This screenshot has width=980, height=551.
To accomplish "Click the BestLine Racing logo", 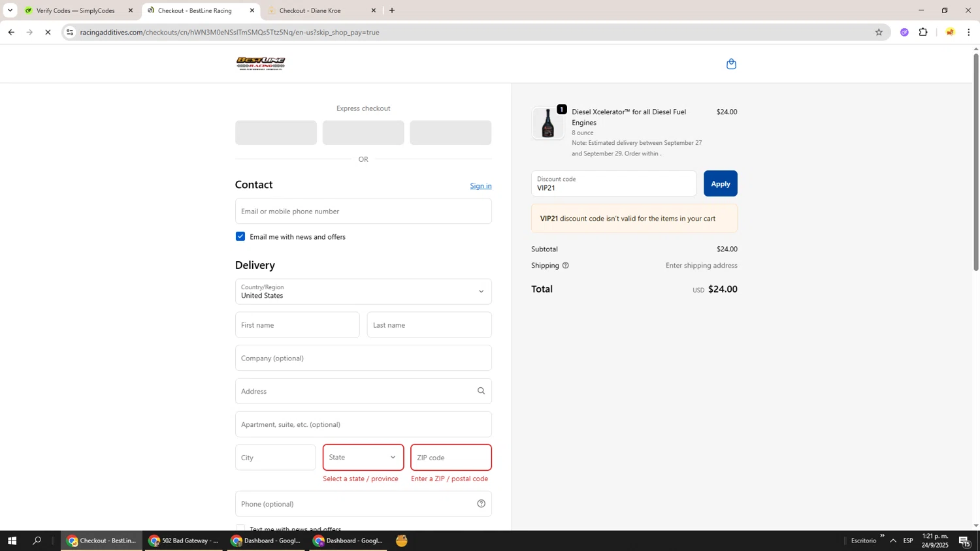I will point(261,63).
